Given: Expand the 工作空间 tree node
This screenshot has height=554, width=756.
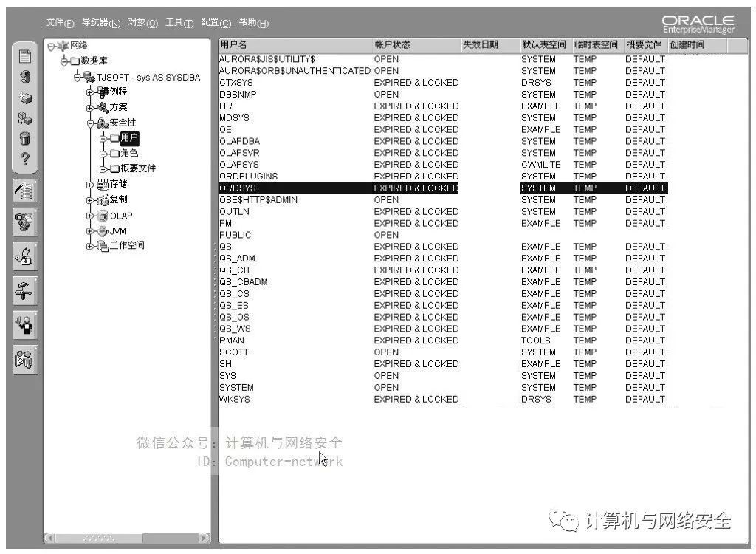Looking at the screenshot, I should click(89, 246).
